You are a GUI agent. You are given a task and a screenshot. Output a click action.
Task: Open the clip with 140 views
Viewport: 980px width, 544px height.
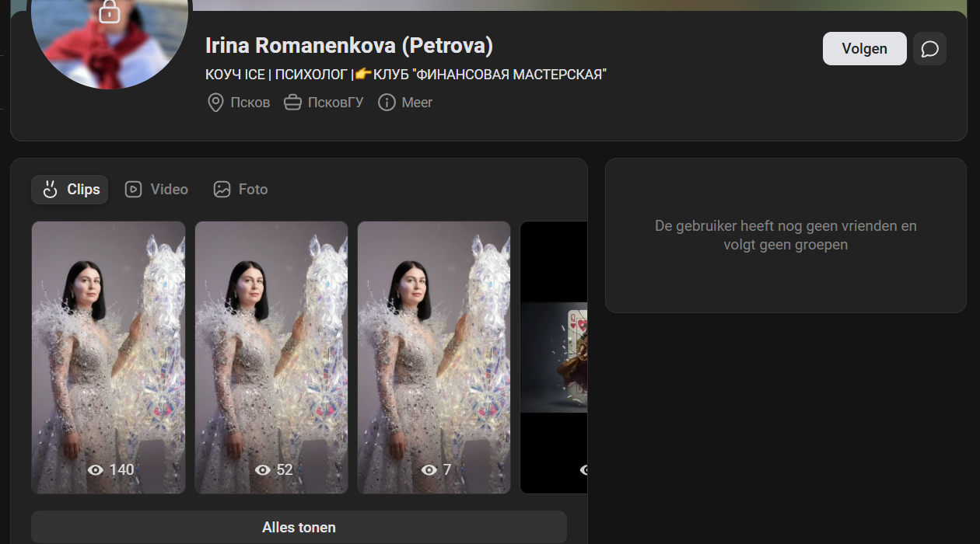click(108, 357)
